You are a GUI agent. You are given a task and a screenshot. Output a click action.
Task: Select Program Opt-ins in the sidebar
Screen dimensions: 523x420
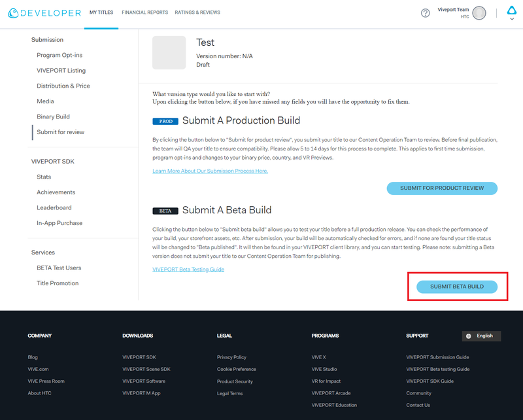[x=59, y=55]
